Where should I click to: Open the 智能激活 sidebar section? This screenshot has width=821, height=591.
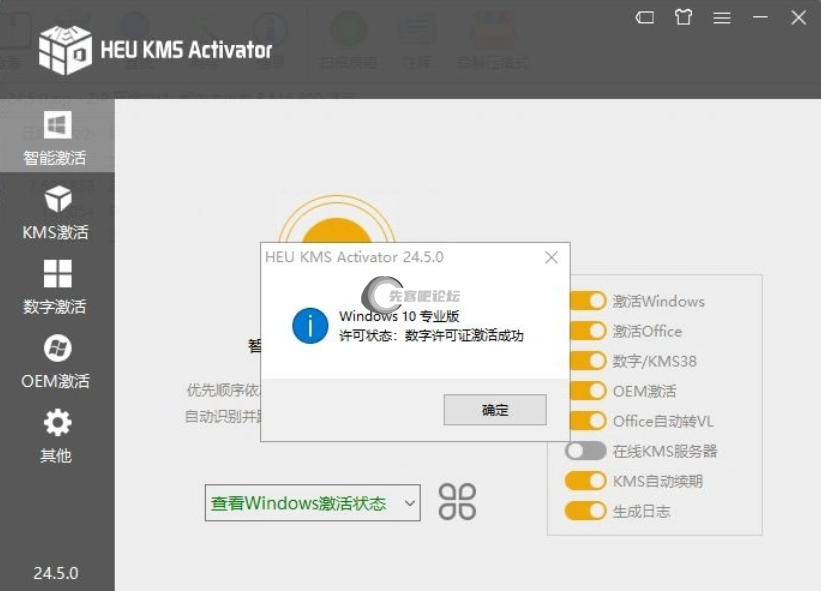coord(56,138)
